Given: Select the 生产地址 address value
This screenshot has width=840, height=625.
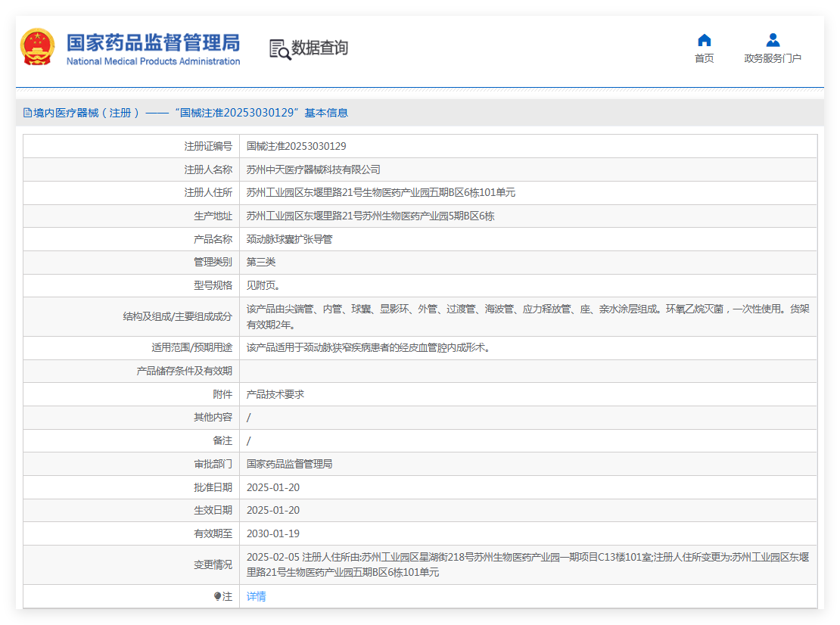Looking at the screenshot, I should pyautogui.click(x=370, y=216).
